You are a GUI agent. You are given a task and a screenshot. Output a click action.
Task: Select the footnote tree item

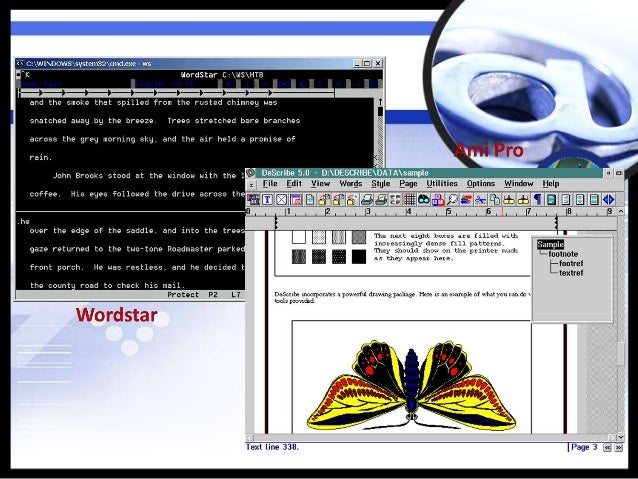click(563, 254)
